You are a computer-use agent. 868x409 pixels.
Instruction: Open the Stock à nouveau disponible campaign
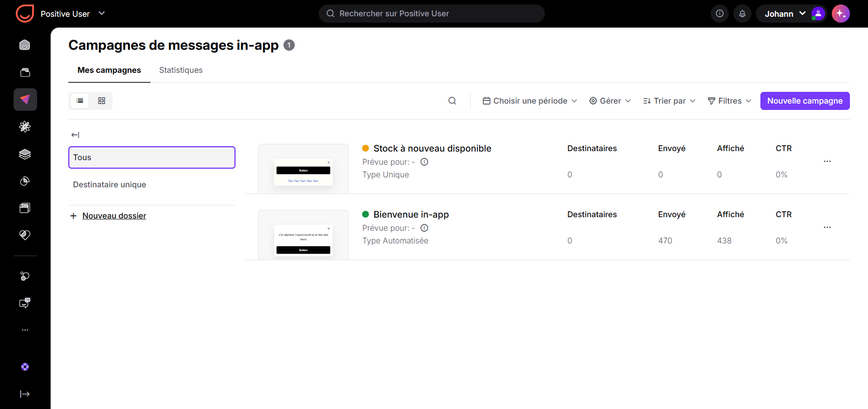432,148
